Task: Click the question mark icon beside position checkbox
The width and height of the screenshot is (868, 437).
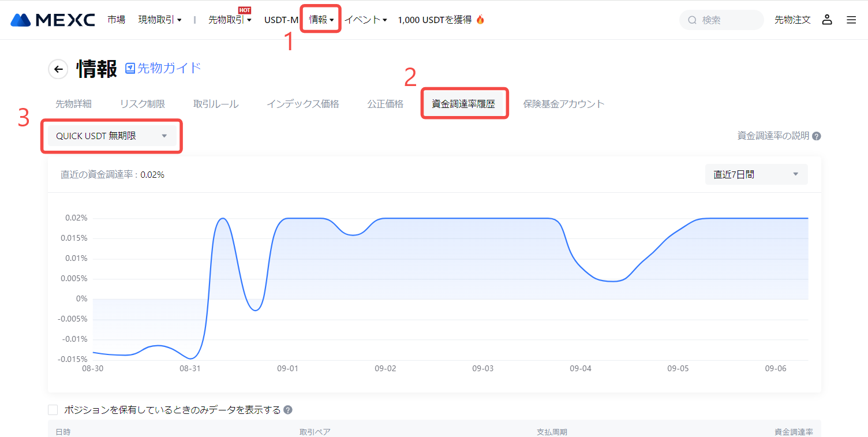Action: click(x=288, y=410)
